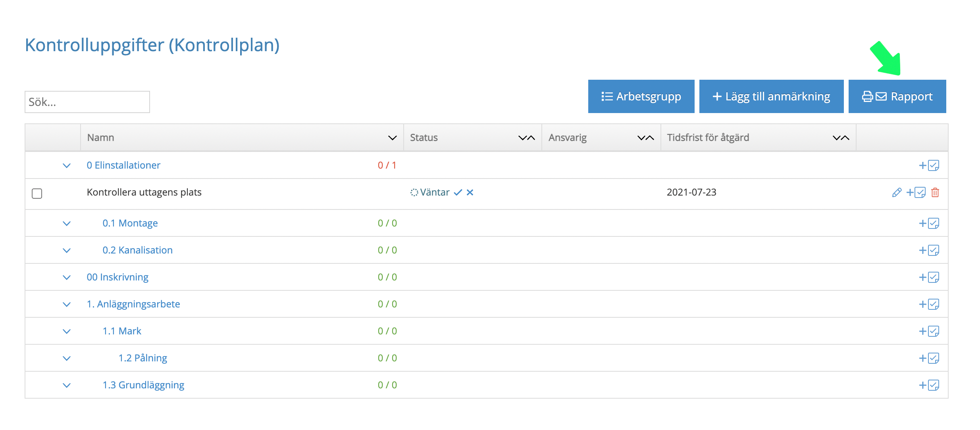Add control task to 1.3 Grundläggning row
The image size is (980, 430).
(929, 385)
